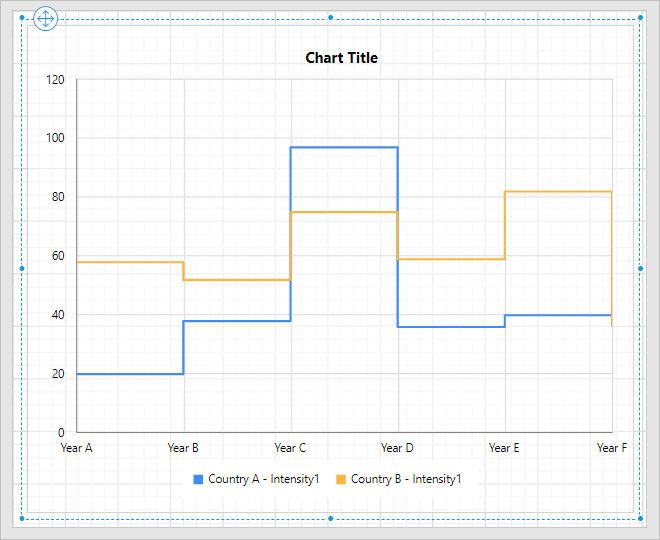
Task: Click the 20 value on the vertical axis
Action: click(58, 373)
